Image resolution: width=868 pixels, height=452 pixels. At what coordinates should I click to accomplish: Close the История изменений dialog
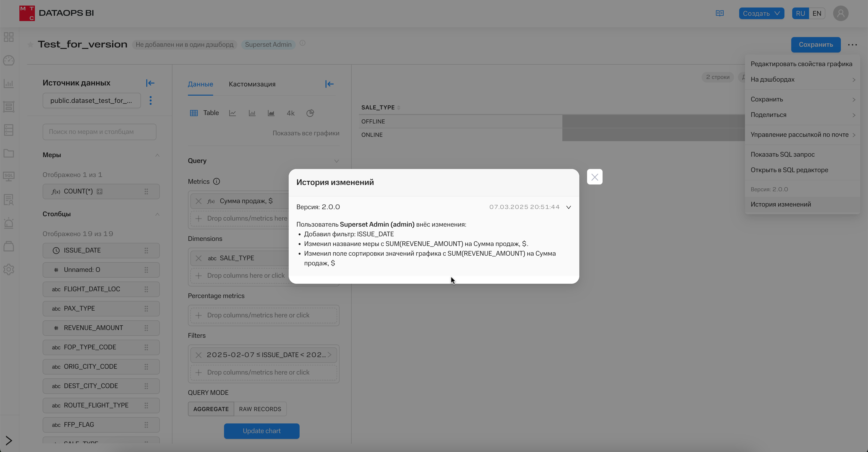(x=594, y=177)
